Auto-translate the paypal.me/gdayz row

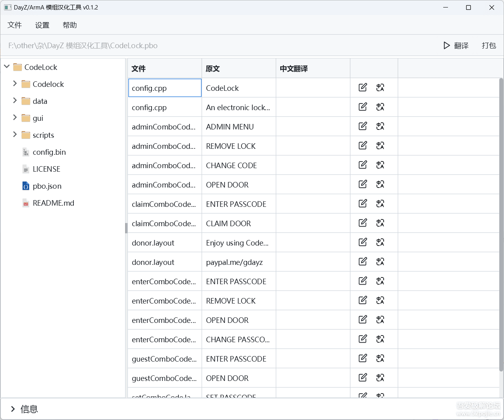pos(380,262)
